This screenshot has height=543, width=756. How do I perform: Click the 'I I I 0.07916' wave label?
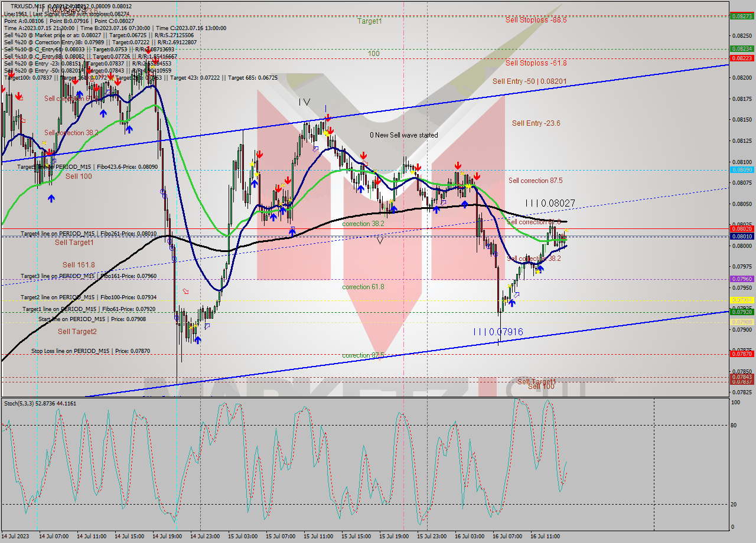[x=498, y=332]
